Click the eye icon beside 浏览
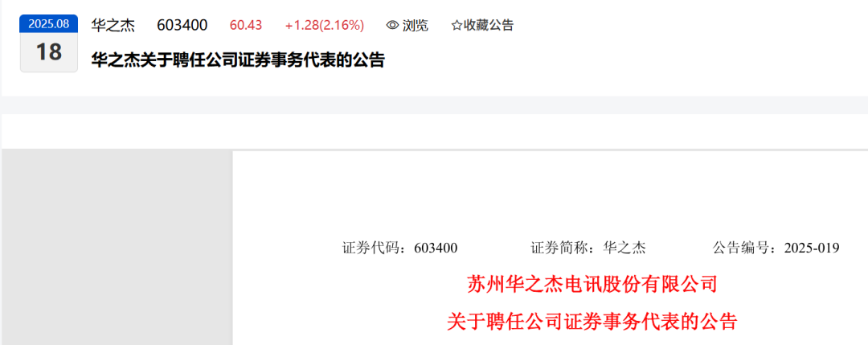The width and height of the screenshot is (868, 345). click(x=392, y=25)
